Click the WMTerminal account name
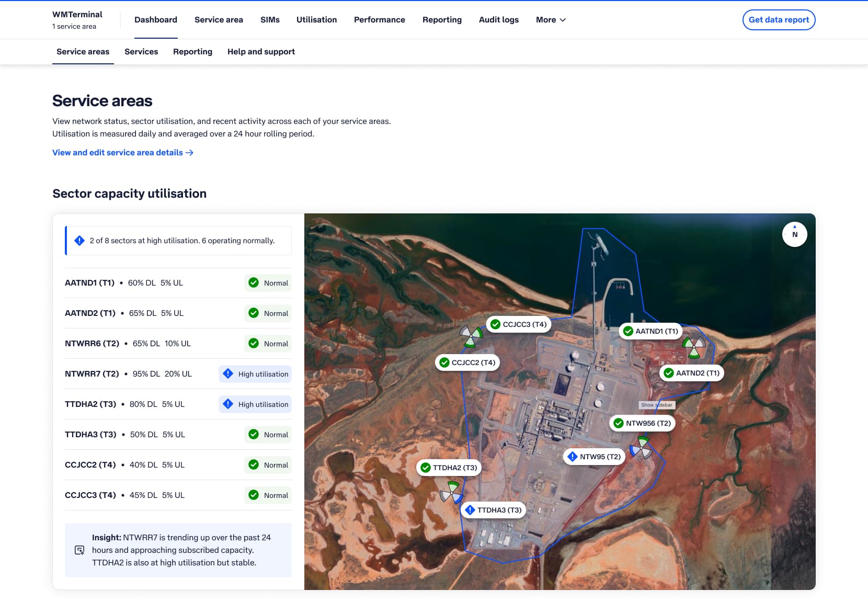868x613 pixels. [x=77, y=15]
